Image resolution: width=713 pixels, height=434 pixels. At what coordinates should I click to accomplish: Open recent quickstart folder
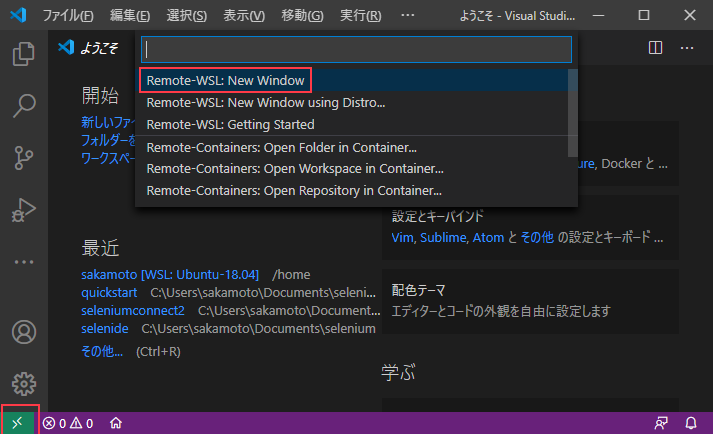tap(109, 293)
